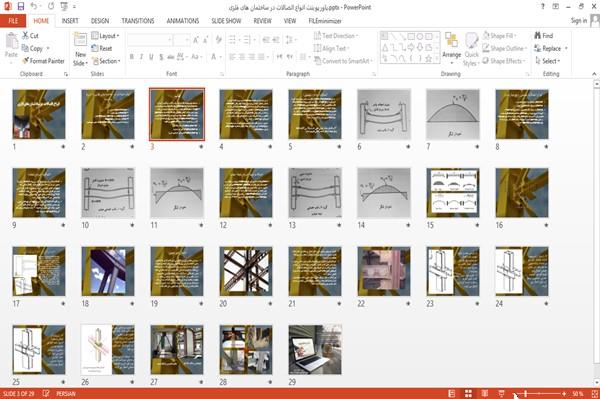Switch to the REVIEW tab
Screen dimensions: 600x399
[262, 21]
